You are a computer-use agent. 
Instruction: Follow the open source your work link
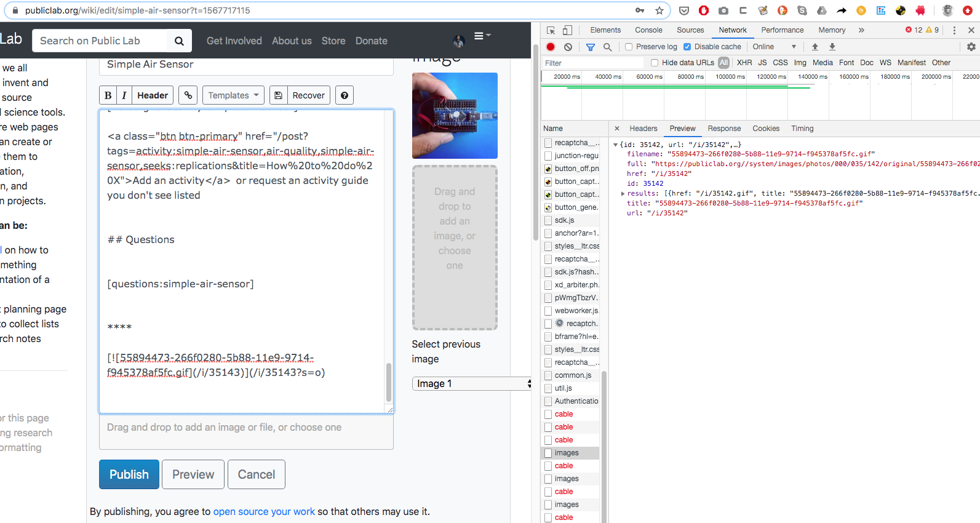point(264,511)
